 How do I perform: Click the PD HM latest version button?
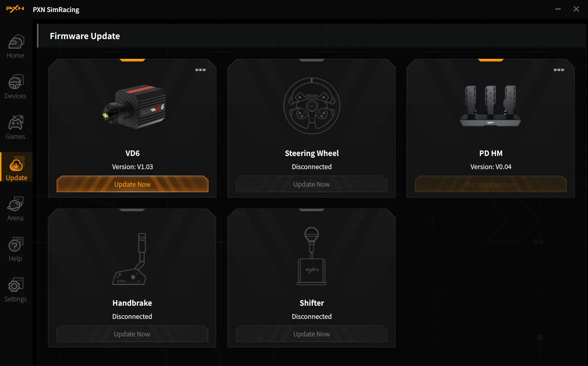pyautogui.click(x=491, y=184)
